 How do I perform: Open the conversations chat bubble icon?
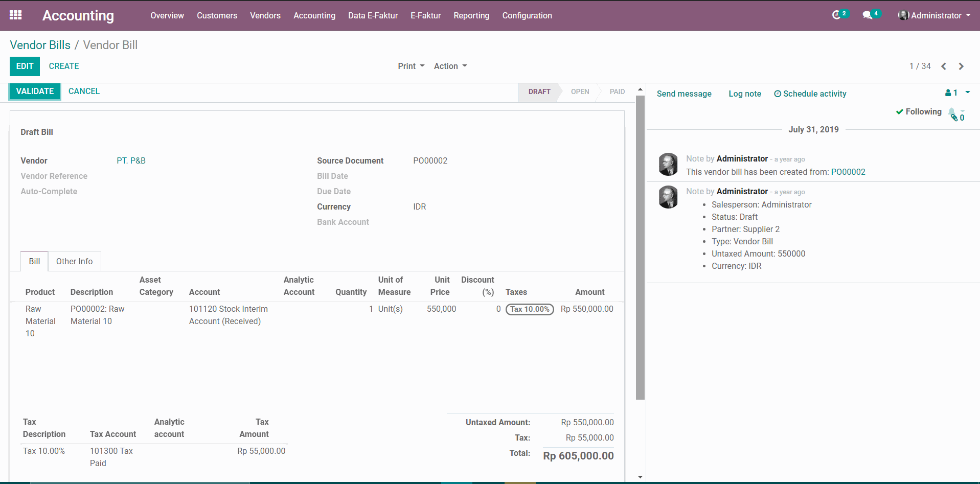(x=868, y=15)
